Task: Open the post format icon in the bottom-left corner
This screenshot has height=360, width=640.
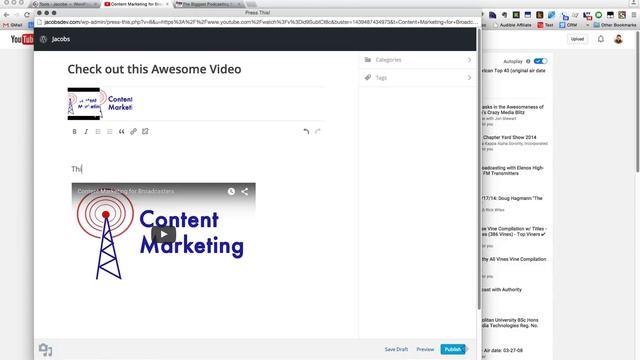Action: [x=45, y=350]
